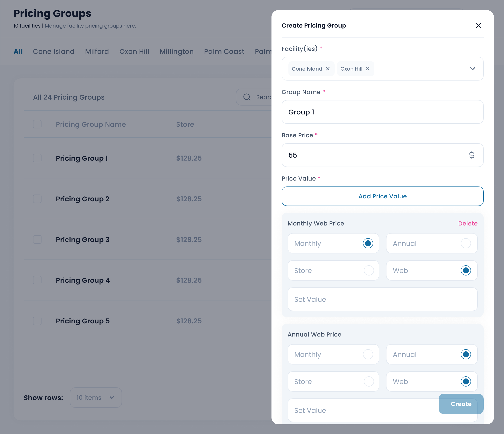This screenshot has height=434, width=504.
Task: Expand the Facility(ies) dropdown chevron
Action: click(x=472, y=69)
